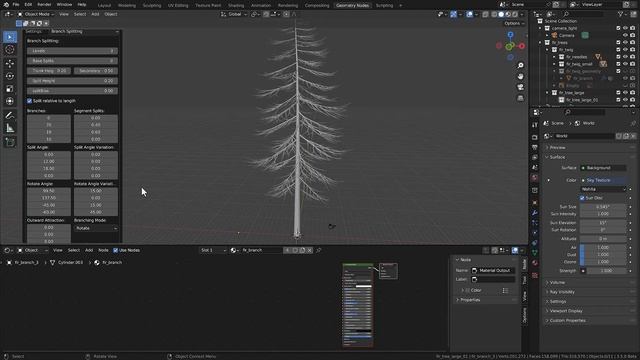Select the Annotate tool
Image resolution: width=640 pixels, height=360 pixels.
pos(10,116)
